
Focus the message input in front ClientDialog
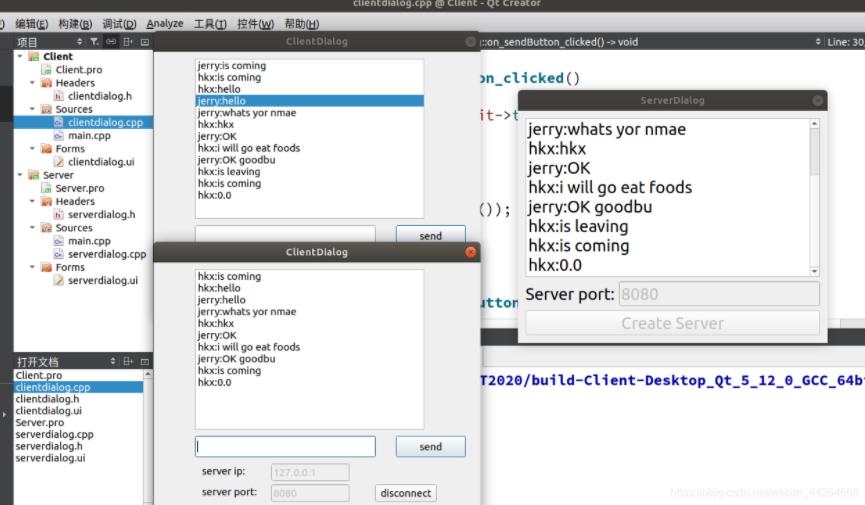coord(285,446)
